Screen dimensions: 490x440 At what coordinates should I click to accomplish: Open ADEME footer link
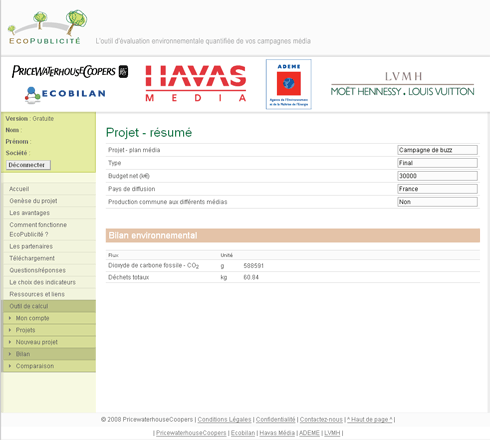point(309,433)
